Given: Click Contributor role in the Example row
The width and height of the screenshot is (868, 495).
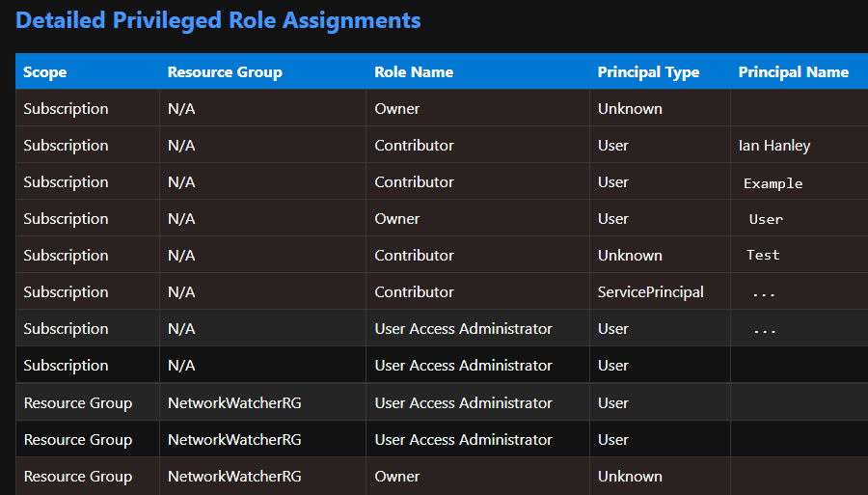Looking at the screenshot, I should (x=414, y=182).
